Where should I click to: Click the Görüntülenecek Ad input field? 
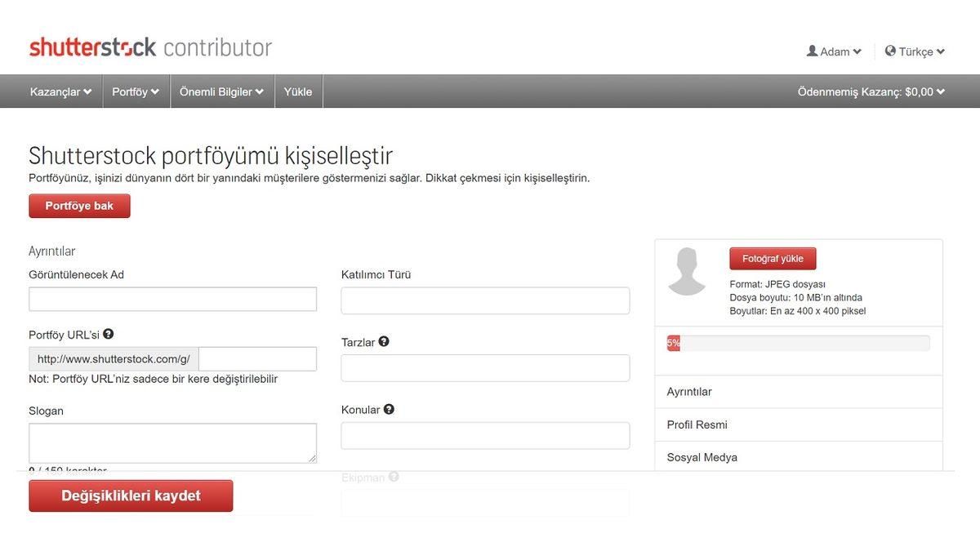(x=172, y=299)
